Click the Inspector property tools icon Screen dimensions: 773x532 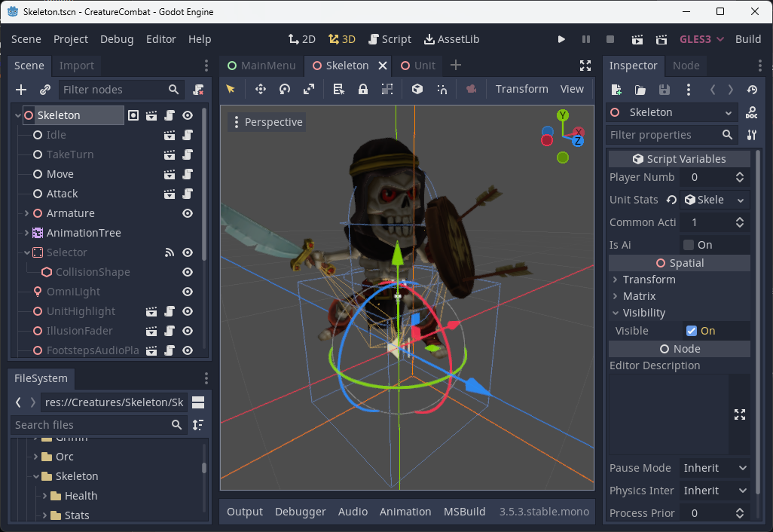coord(752,135)
